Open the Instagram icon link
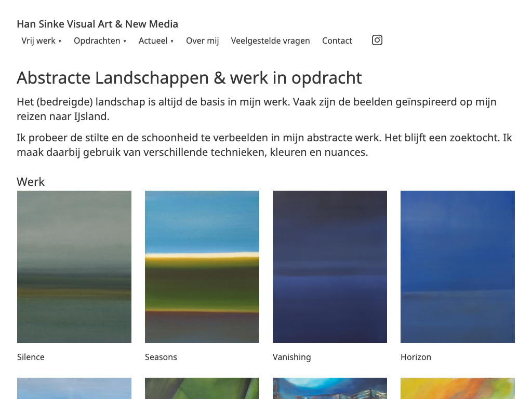532x399 pixels. tap(377, 40)
